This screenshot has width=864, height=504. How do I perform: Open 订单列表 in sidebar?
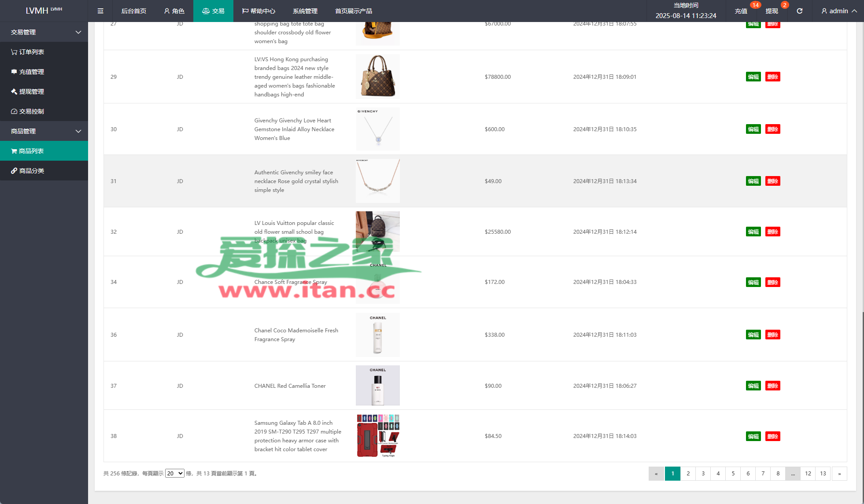point(44,52)
